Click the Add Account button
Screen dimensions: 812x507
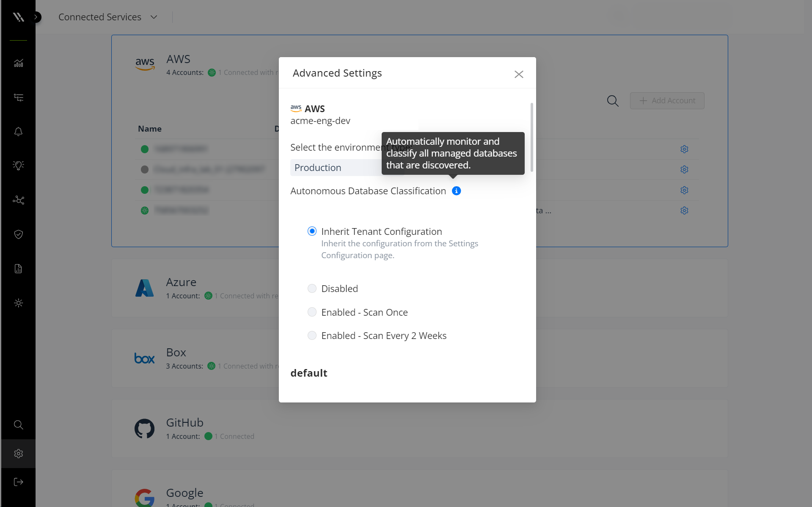point(667,101)
